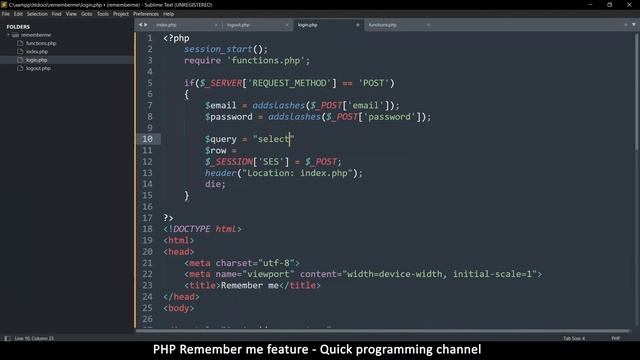
Task: Click the index.php file icon in sidebar
Action: [20, 51]
